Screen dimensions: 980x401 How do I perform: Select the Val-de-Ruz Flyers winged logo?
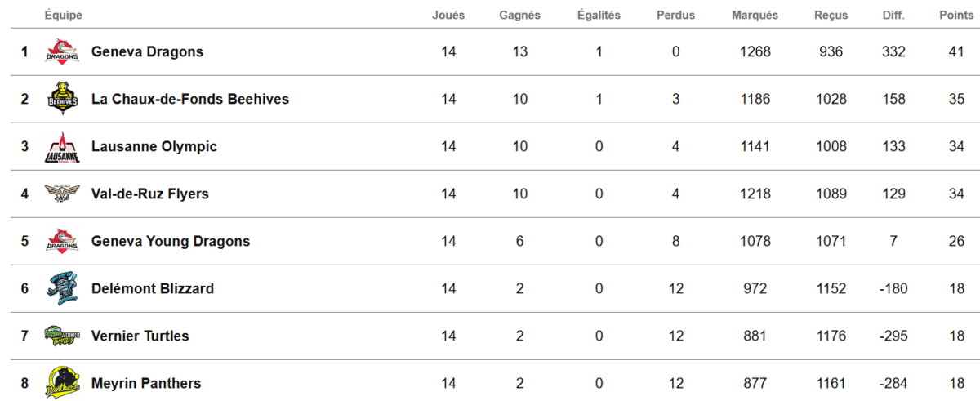62,194
